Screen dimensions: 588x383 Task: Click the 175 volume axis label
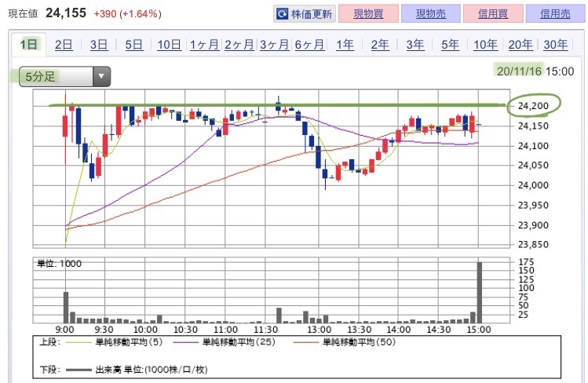(526, 262)
